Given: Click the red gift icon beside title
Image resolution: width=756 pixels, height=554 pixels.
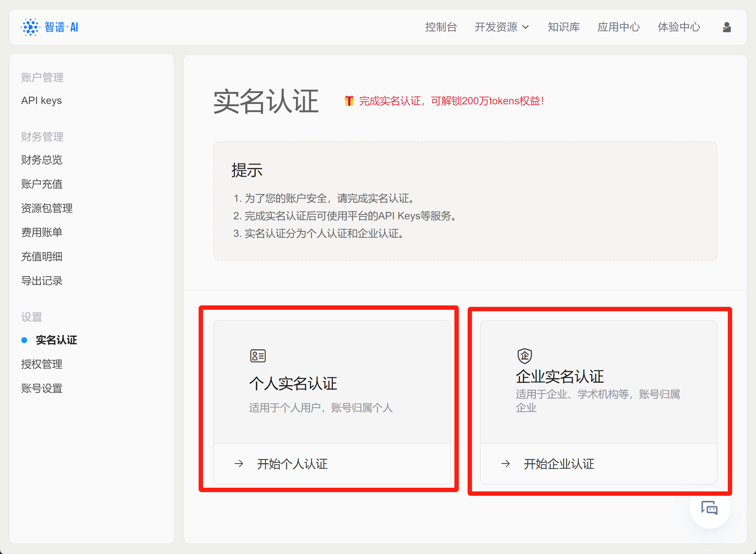Looking at the screenshot, I should (x=349, y=101).
